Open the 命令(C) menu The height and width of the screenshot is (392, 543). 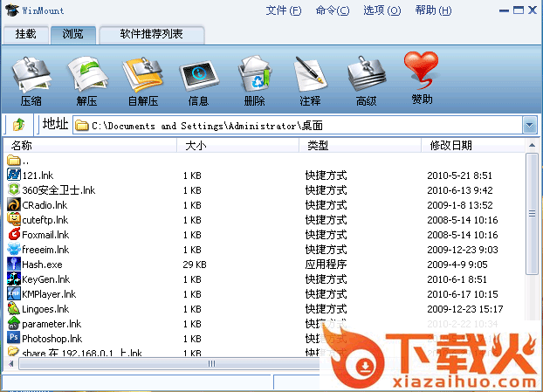[333, 10]
